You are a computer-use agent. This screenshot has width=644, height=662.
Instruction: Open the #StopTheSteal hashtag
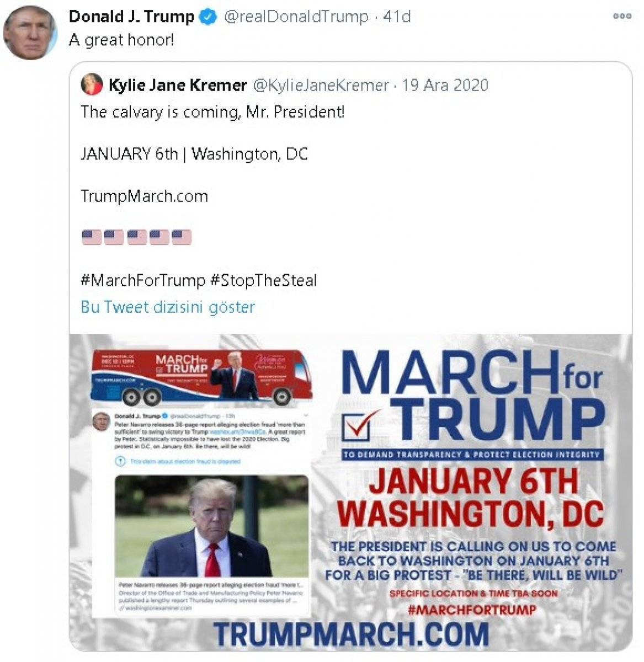point(264,280)
